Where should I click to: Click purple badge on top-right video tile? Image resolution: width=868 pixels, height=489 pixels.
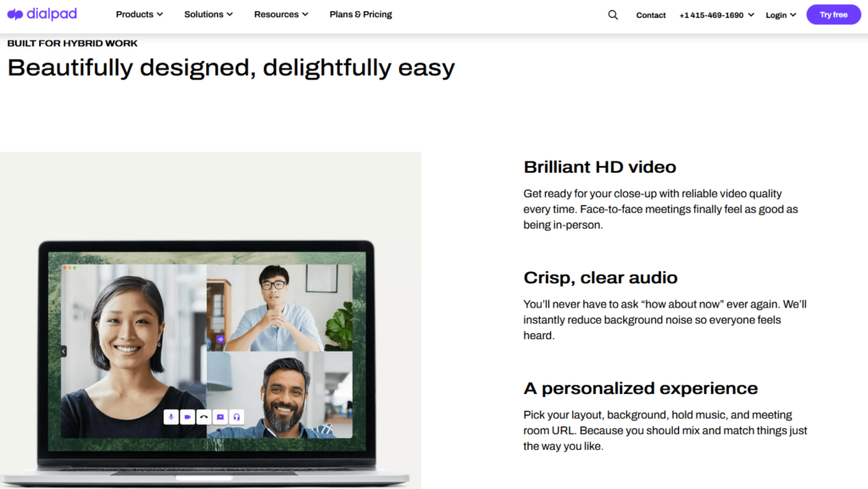click(220, 339)
